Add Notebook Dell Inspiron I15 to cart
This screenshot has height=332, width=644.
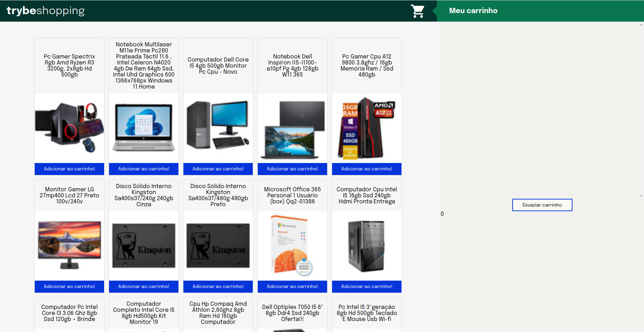(292, 169)
